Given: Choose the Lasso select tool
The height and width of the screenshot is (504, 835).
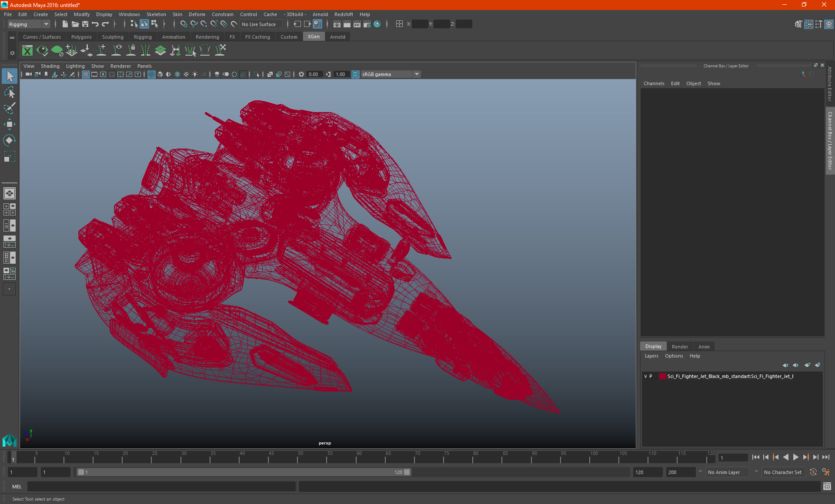Looking at the screenshot, I should 9,93.
